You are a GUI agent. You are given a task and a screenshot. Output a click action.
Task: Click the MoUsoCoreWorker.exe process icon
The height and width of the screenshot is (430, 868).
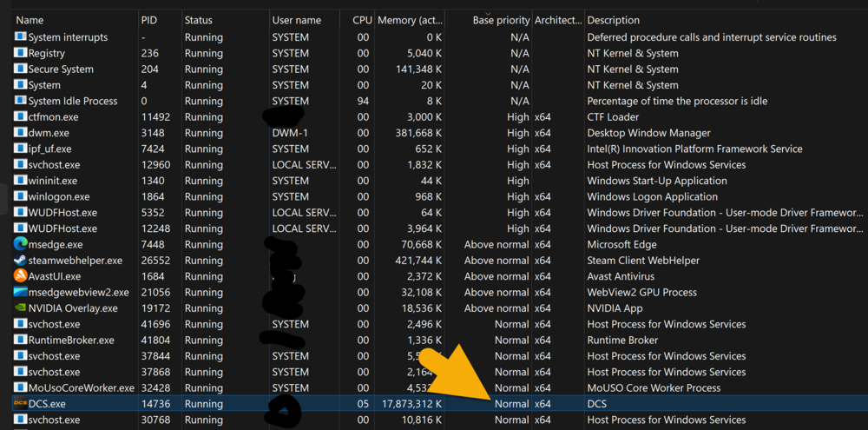(x=20, y=388)
